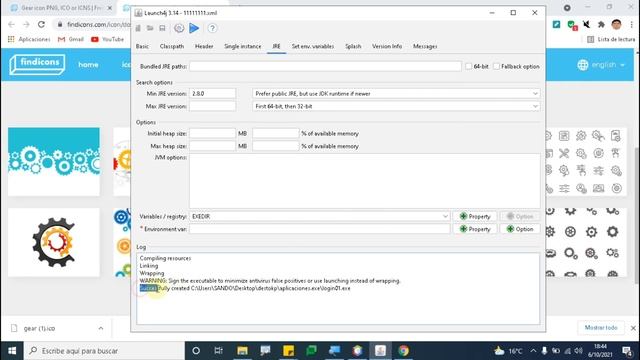Go to findicons home link
640x360 pixels.
click(88, 64)
